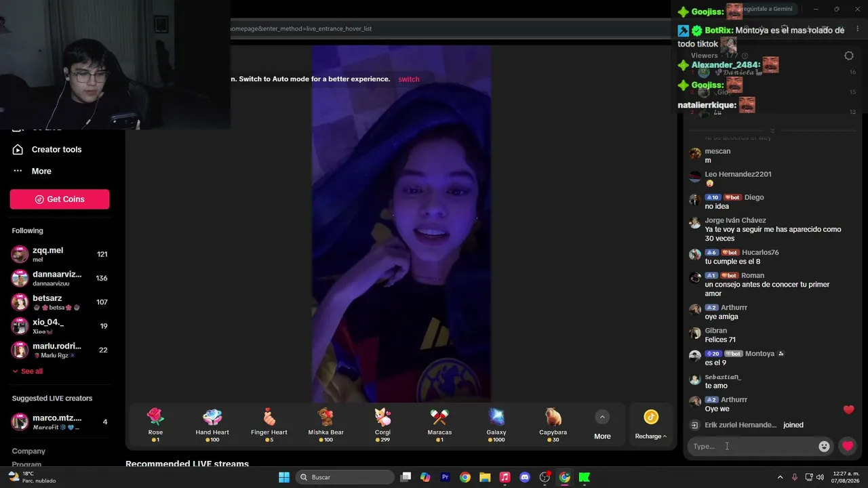Open zqq.mel's live stream from Following
Viewport: 868px width, 488px height.
click(60, 254)
